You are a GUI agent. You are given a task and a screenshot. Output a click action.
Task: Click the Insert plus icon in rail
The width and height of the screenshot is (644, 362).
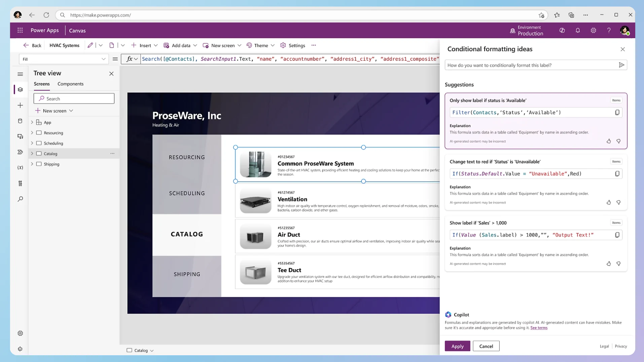(20, 105)
